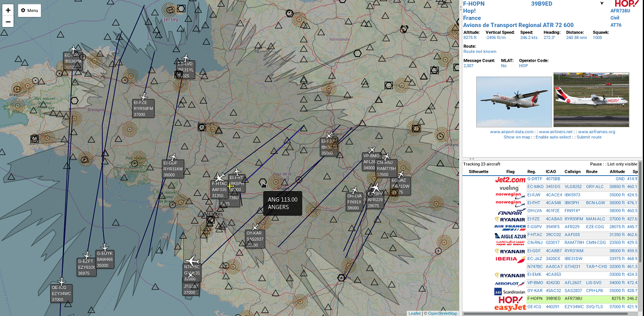
Task: Select the G-DRTF registration row
Action: [x=535, y=179]
